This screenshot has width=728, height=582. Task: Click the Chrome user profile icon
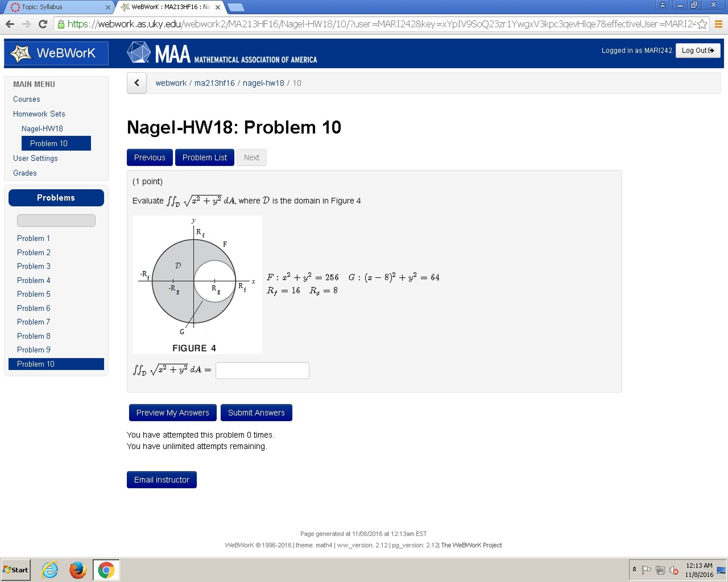(662, 5)
